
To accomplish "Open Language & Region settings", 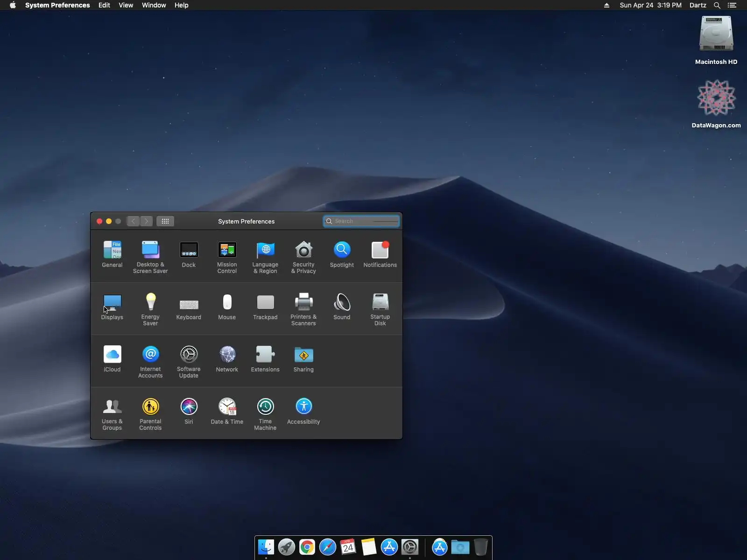I will click(x=265, y=257).
